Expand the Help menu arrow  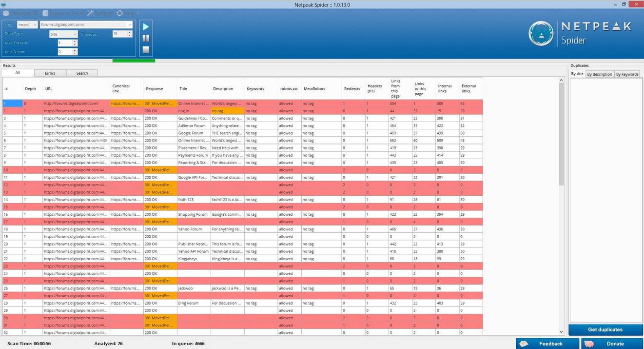(138, 13)
